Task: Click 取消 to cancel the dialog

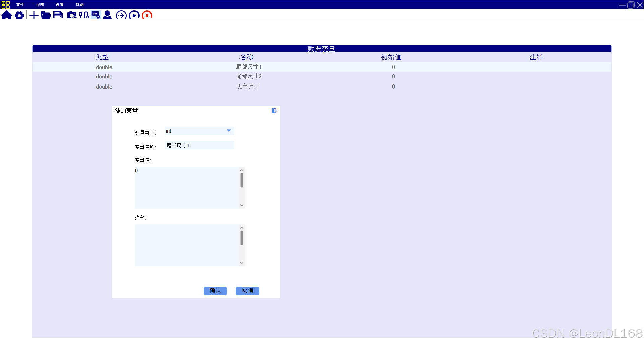Action: (x=248, y=291)
